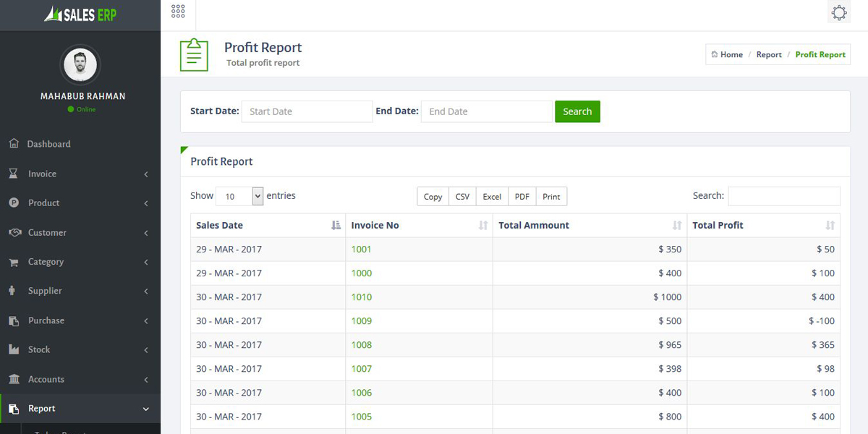Click the Purchase sidebar icon
Viewport: 868px width, 434px height.
[14, 320]
